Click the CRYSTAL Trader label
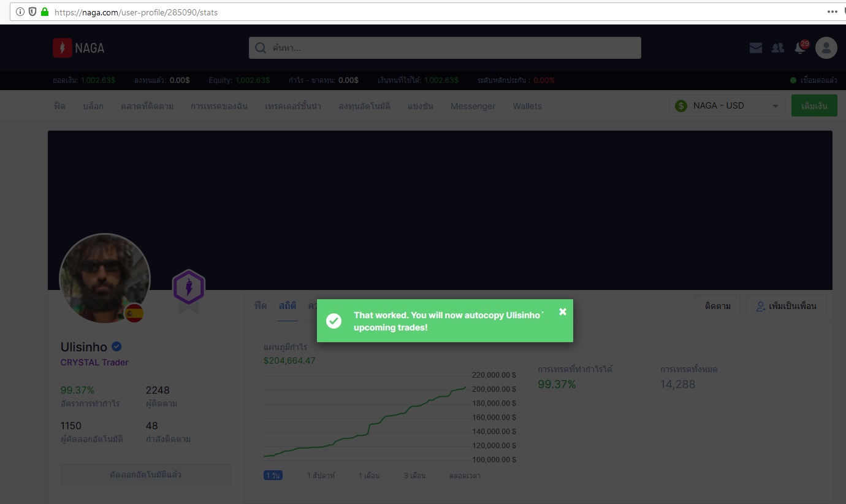 [x=94, y=362]
